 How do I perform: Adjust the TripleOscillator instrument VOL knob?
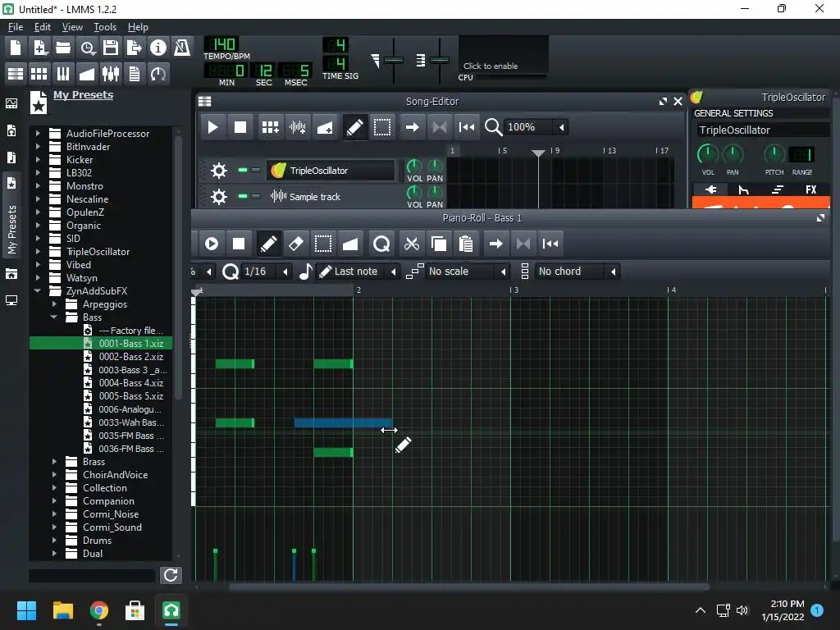coord(707,154)
